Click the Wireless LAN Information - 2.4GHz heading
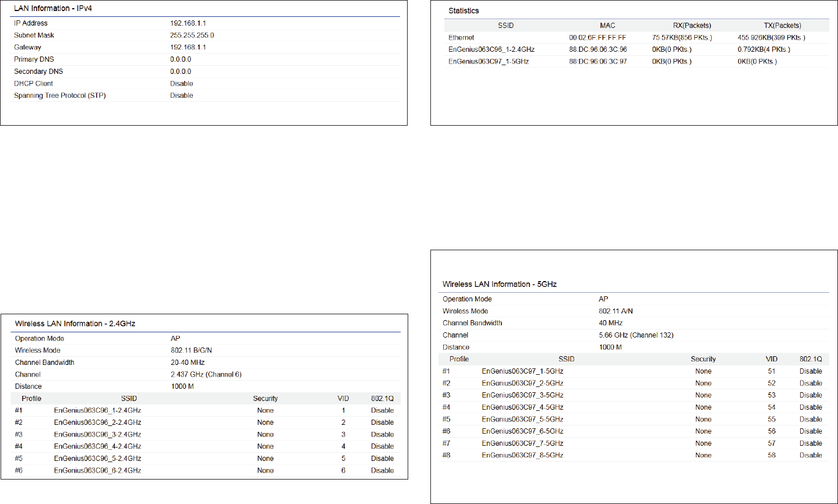 pyautogui.click(x=75, y=324)
